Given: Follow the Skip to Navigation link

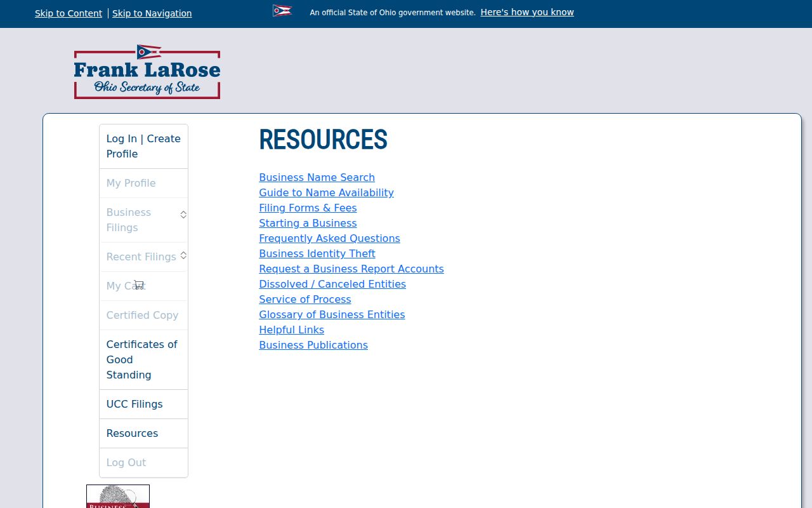Looking at the screenshot, I should pyautogui.click(x=152, y=13).
